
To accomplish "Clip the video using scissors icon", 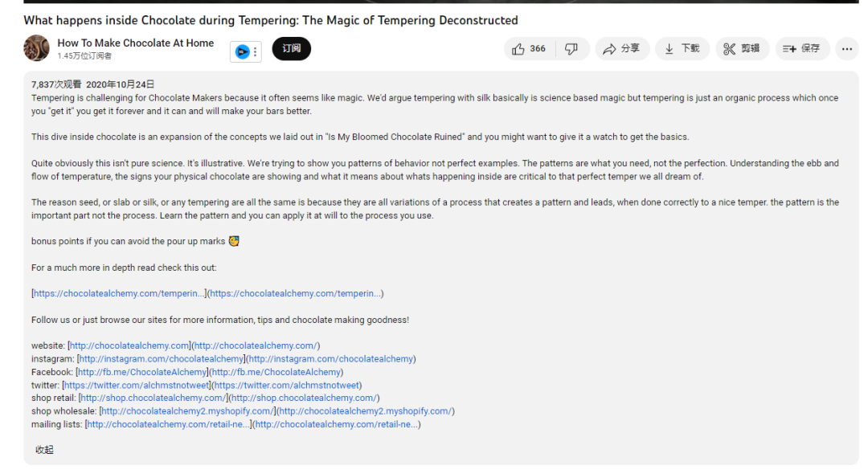I will pyautogui.click(x=742, y=49).
